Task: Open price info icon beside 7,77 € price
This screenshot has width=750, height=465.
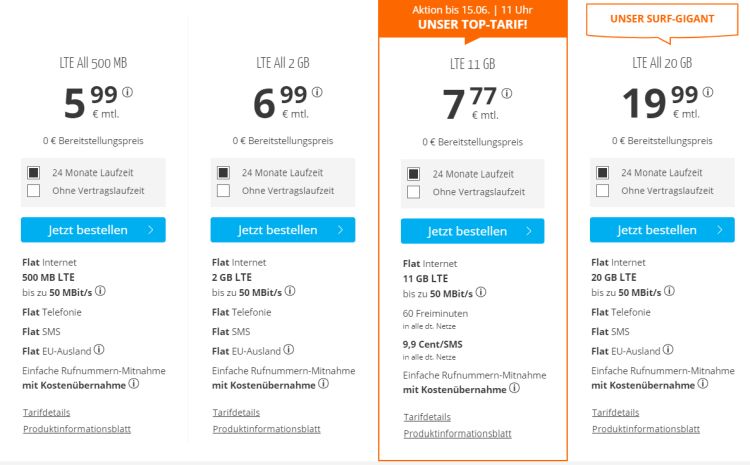Action: click(507, 93)
